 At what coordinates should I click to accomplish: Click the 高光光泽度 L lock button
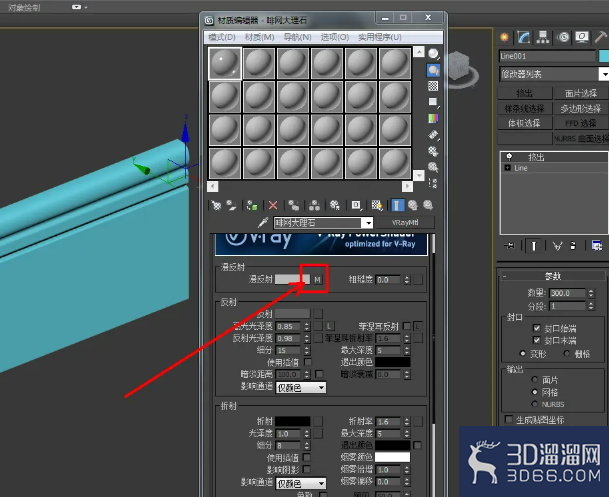click(330, 326)
